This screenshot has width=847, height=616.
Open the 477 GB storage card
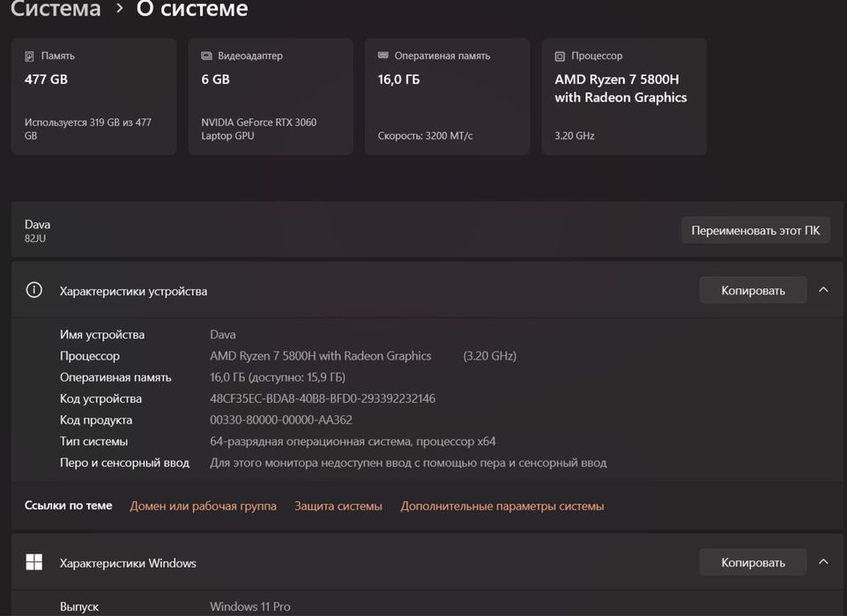tap(93, 97)
